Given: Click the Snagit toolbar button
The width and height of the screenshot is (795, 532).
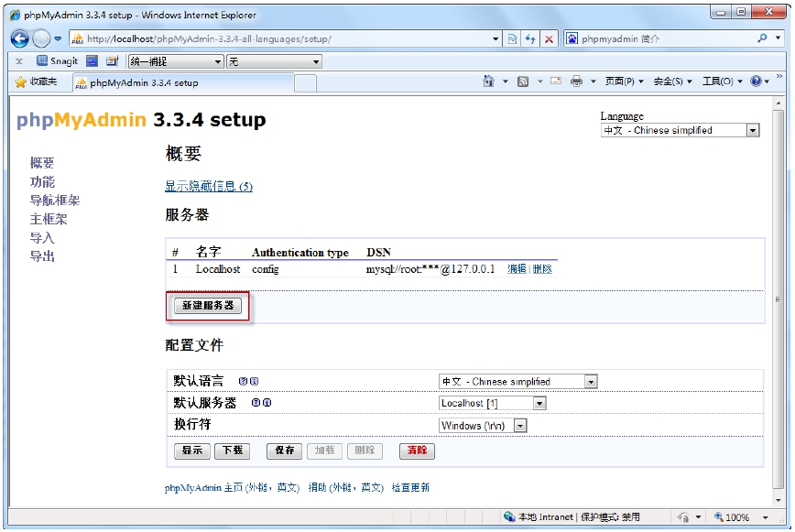Looking at the screenshot, I should pos(58,61).
